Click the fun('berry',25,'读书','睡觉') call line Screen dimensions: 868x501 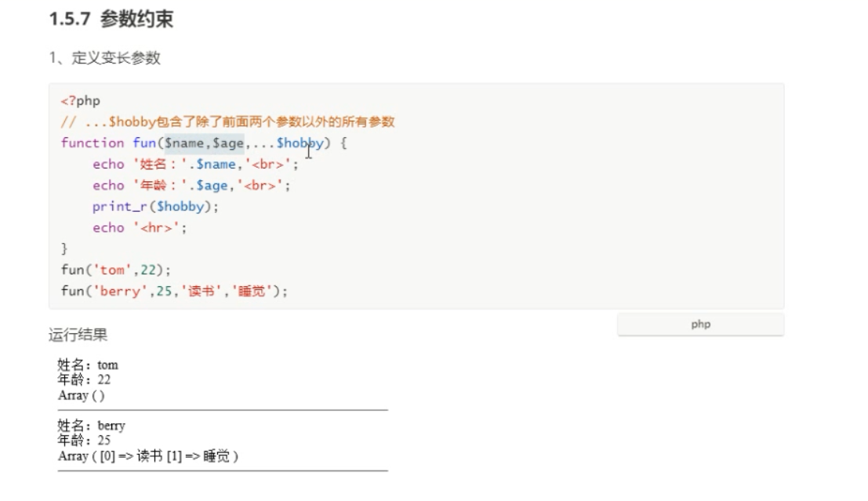click(174, 291)
